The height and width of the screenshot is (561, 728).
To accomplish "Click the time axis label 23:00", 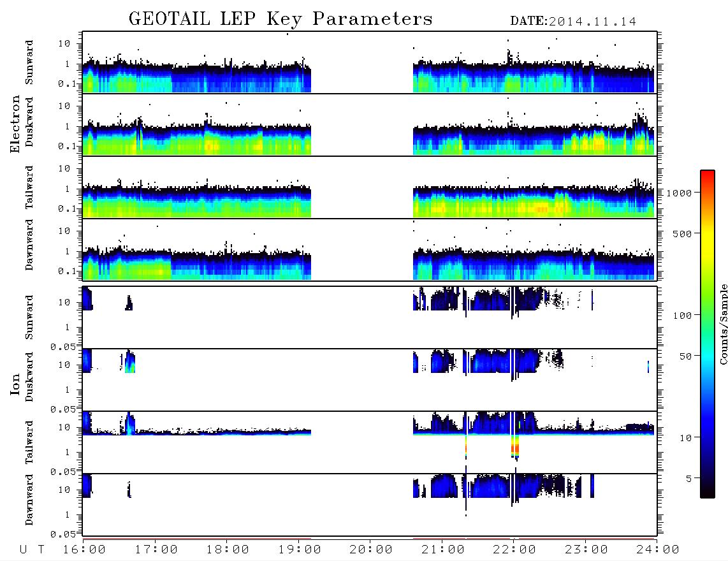I will click(x=586, y=550).
